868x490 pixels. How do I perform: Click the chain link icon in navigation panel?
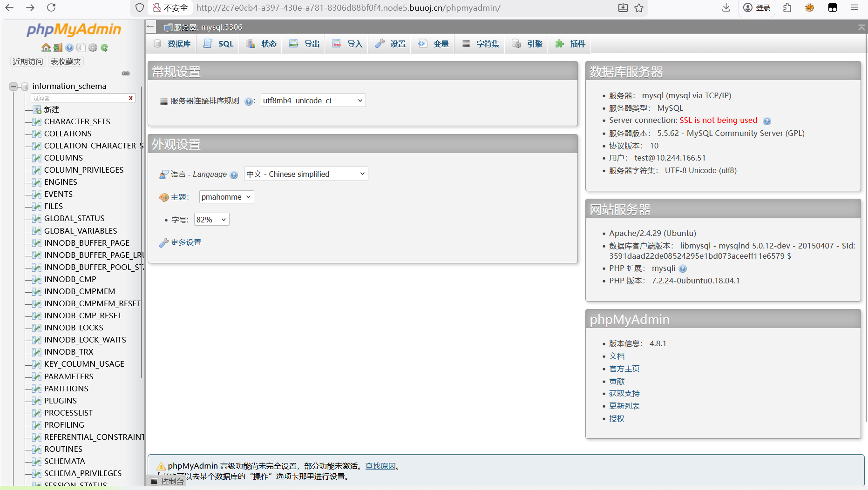point(126,74)
